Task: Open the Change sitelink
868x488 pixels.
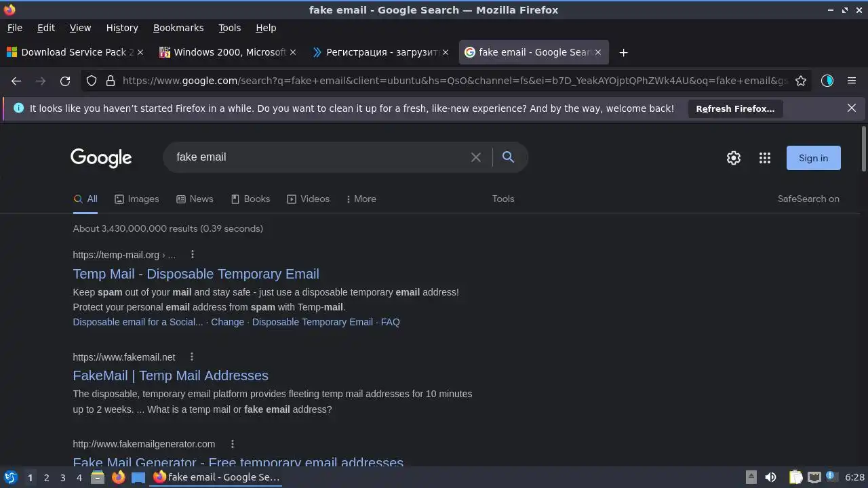Action: pos(227,322)
